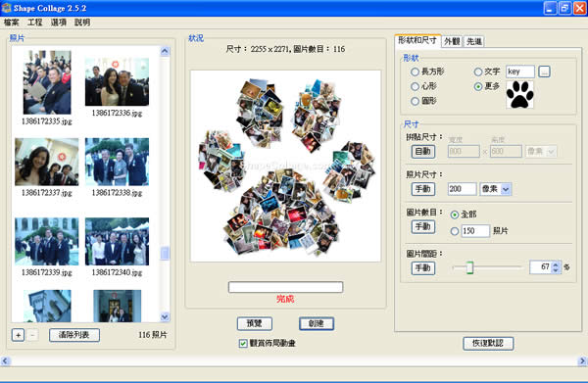The image size is (588, 383).
Task: Select the 更多 shape radio button
Action: [478, 86]
